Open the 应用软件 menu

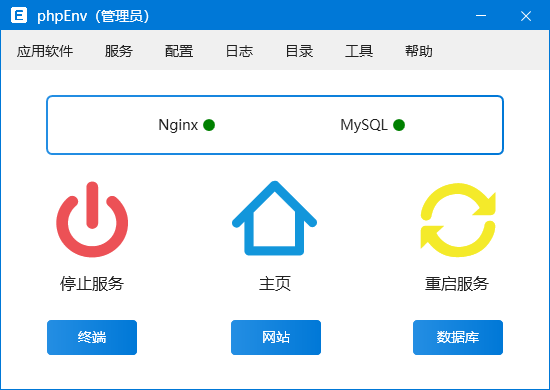pos(45,51)
